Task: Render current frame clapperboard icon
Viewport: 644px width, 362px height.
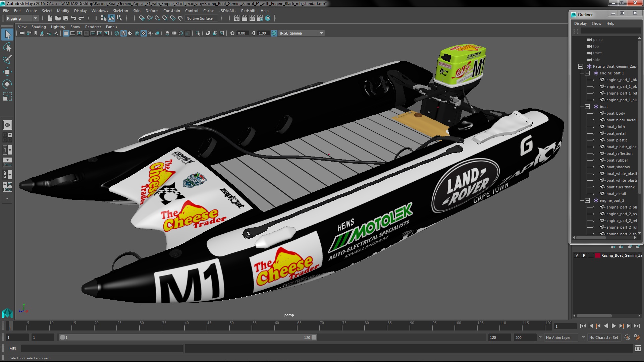Action: [x=245, y=18]
